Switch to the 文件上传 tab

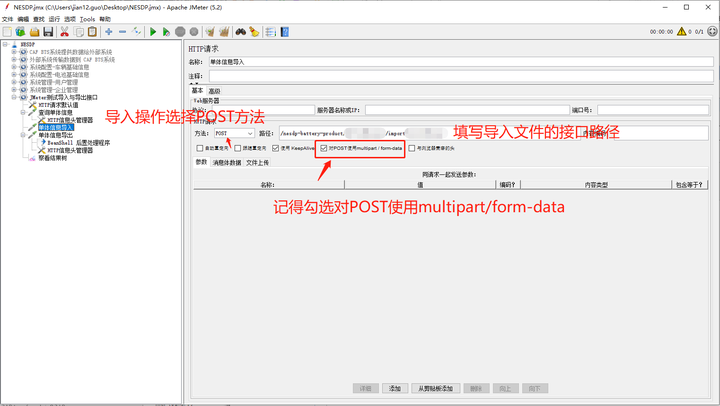point(257,163)
